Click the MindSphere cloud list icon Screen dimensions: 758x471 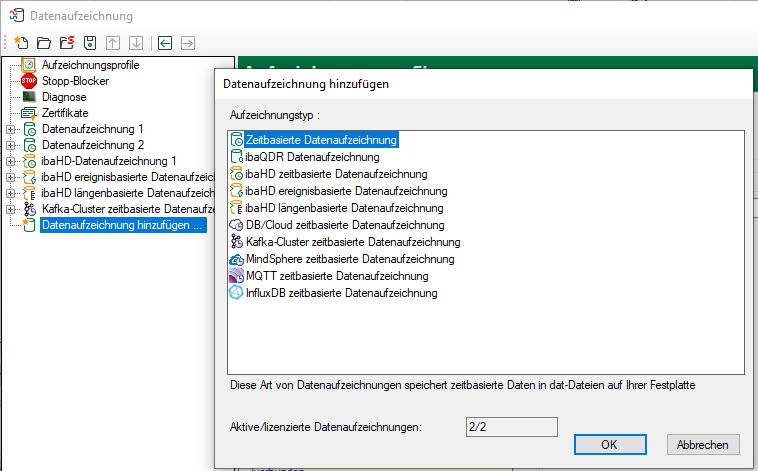click(236, 259)
